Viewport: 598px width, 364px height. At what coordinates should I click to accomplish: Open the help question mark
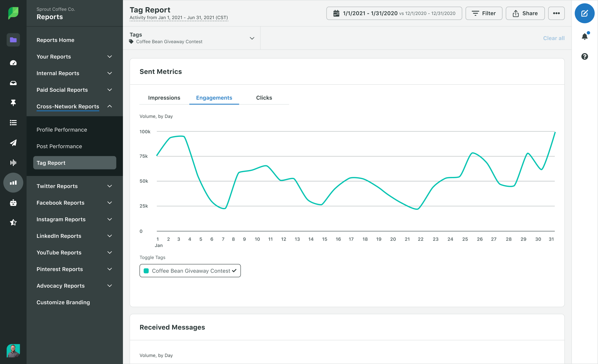click(585, 56)
